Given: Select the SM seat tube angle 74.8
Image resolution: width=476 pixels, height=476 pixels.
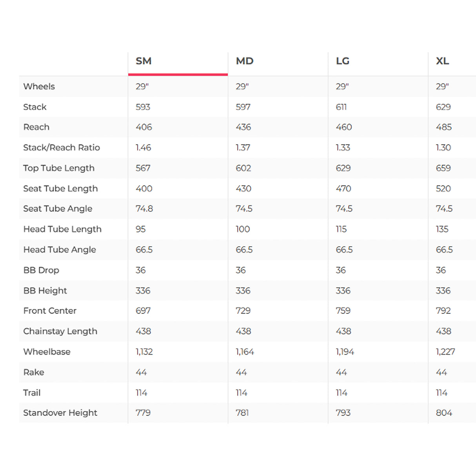Looking at the screenshot, I should pyautogui.click(x=144, y=209).
